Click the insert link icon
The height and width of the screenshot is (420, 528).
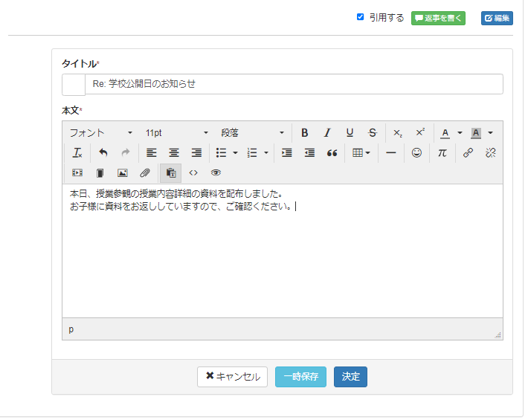pos(468,153)
